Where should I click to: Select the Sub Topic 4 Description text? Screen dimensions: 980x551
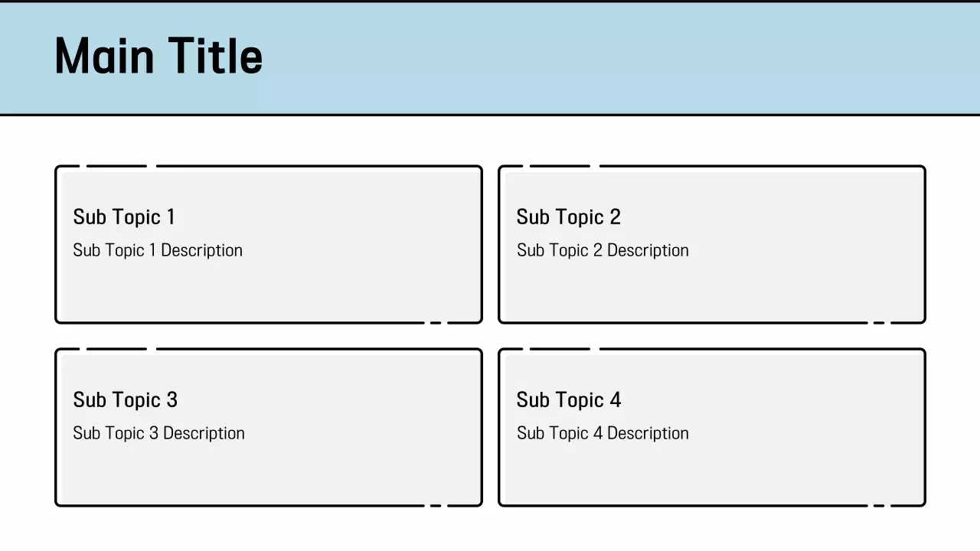point(603,433)
